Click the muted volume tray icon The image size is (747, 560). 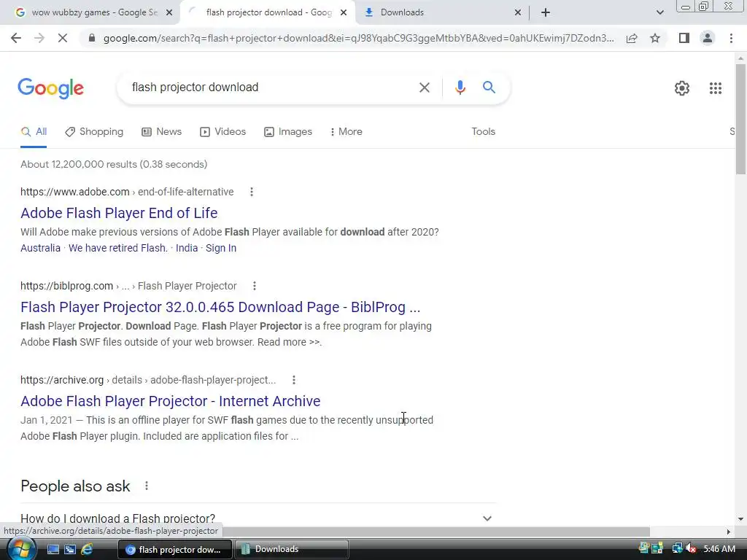tap(692, 548)
